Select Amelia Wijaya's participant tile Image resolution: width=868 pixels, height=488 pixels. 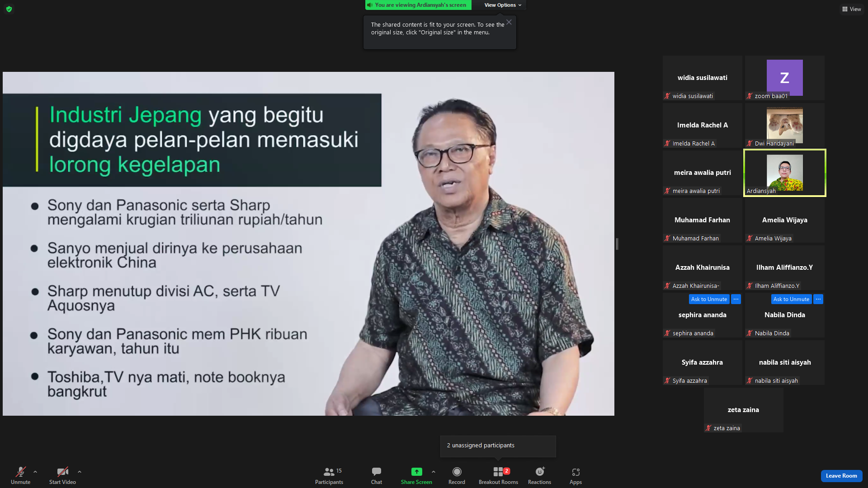(785, 220)
